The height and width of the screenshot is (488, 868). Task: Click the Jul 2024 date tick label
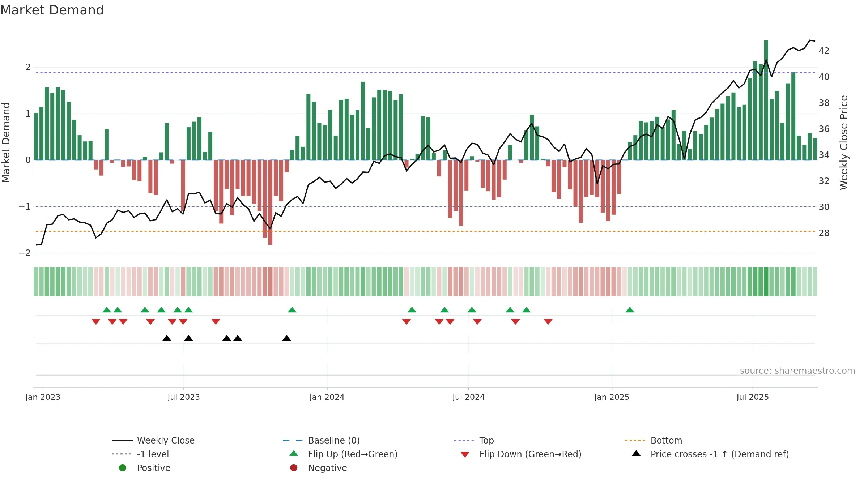point(468,397)
